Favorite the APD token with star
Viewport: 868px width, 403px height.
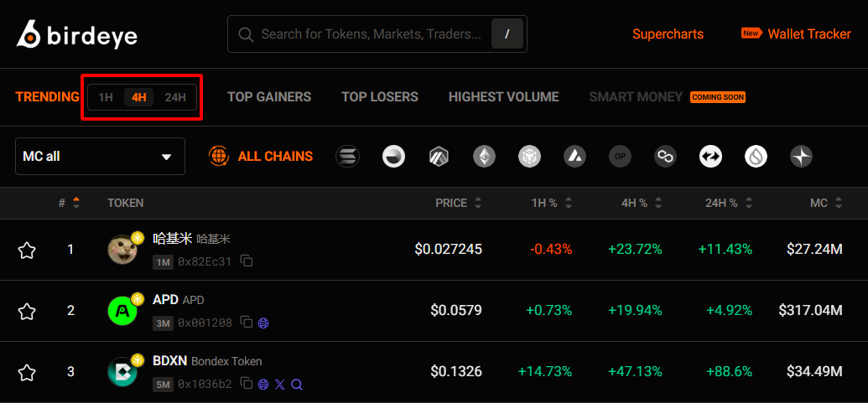(27, 311)
